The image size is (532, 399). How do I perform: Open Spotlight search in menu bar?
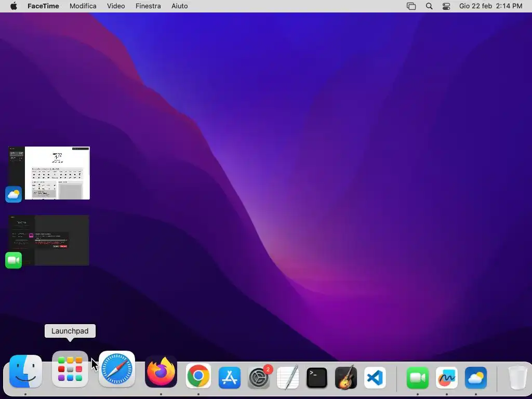[x=429, y=6]
